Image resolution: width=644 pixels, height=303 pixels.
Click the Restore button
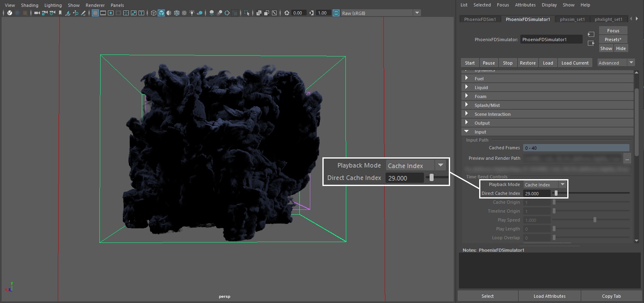(x=528, y=63)
